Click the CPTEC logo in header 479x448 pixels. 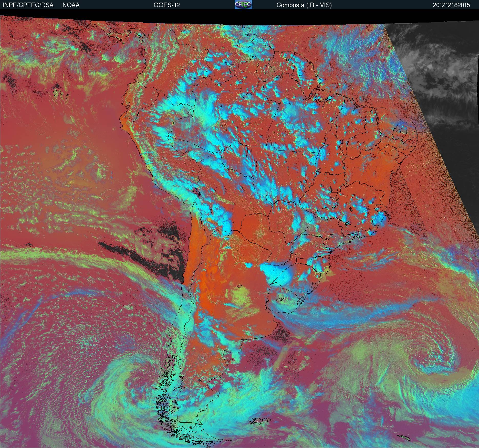[243, 5]
